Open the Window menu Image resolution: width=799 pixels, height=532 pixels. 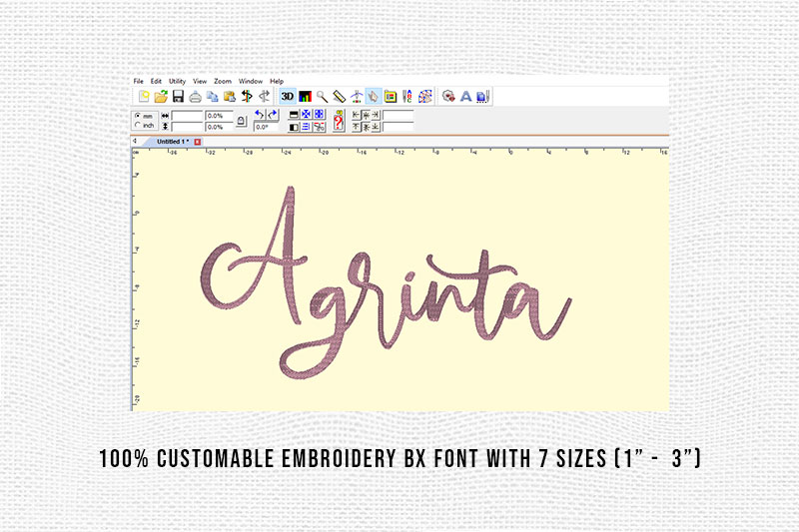pyautogui.click(x=251, y=81)
